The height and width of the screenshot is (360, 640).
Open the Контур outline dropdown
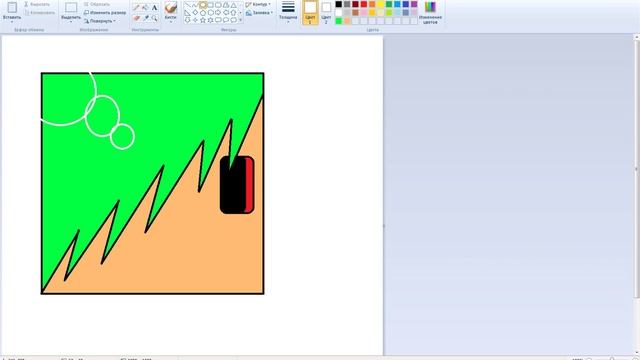click(x=258, y=4)
